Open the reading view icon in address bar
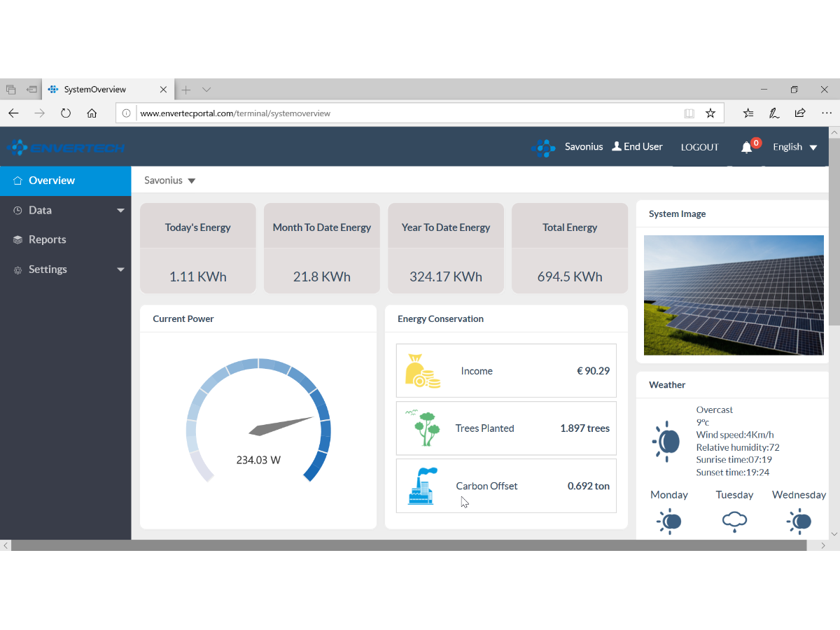 click(x=689, y=113)
